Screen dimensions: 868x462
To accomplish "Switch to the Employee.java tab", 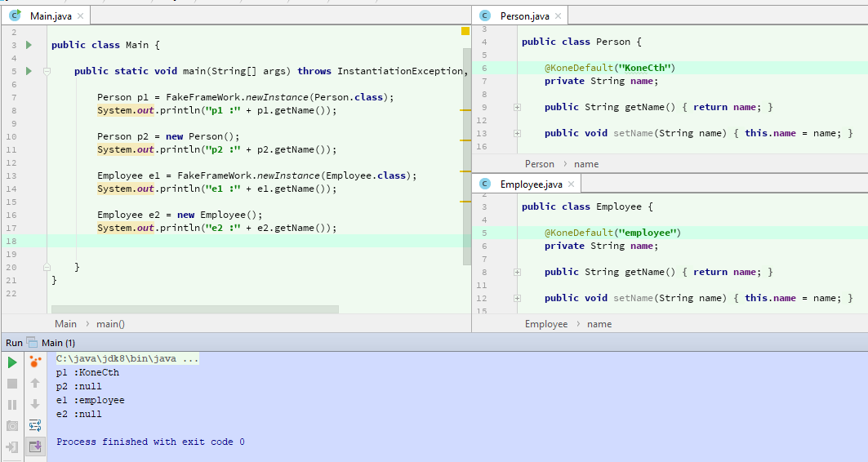I will click(531, 184).
